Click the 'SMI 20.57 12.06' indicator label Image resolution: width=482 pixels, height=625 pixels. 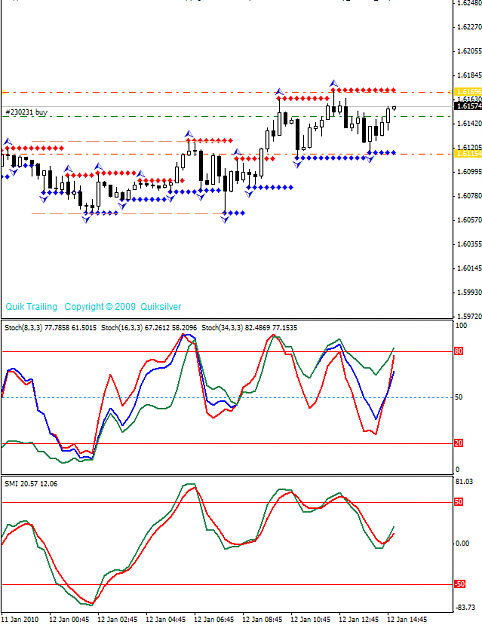(x=31, y=484)
